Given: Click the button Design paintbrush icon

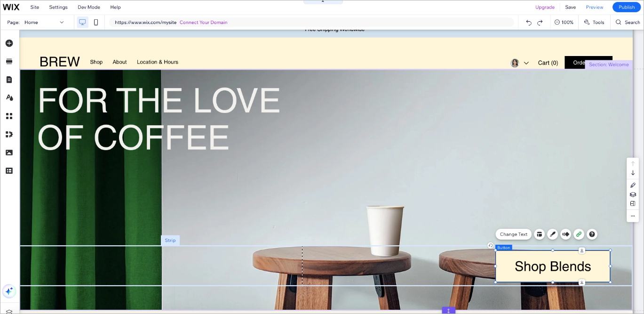Looking at the screenshot, I should point(553,234).
